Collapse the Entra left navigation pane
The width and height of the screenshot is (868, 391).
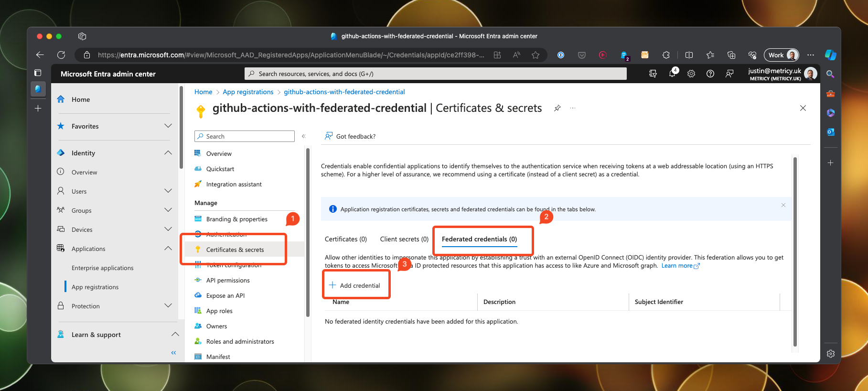coord(173,353)
